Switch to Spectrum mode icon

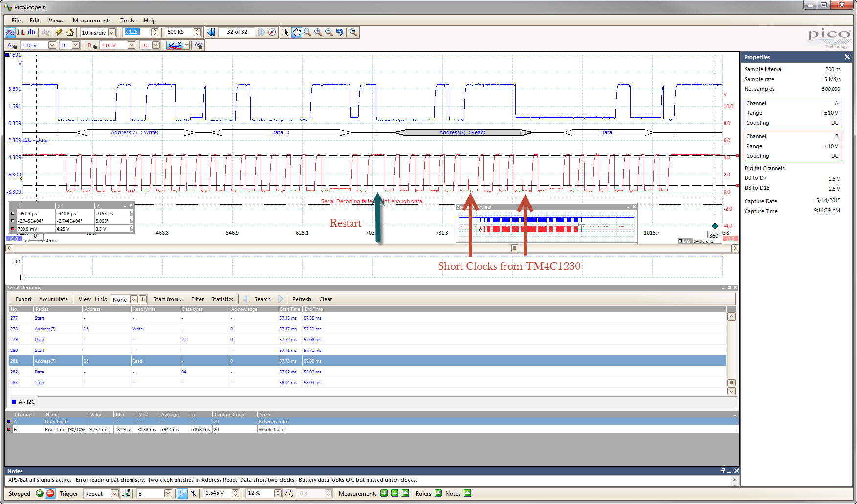pos(32,32)
